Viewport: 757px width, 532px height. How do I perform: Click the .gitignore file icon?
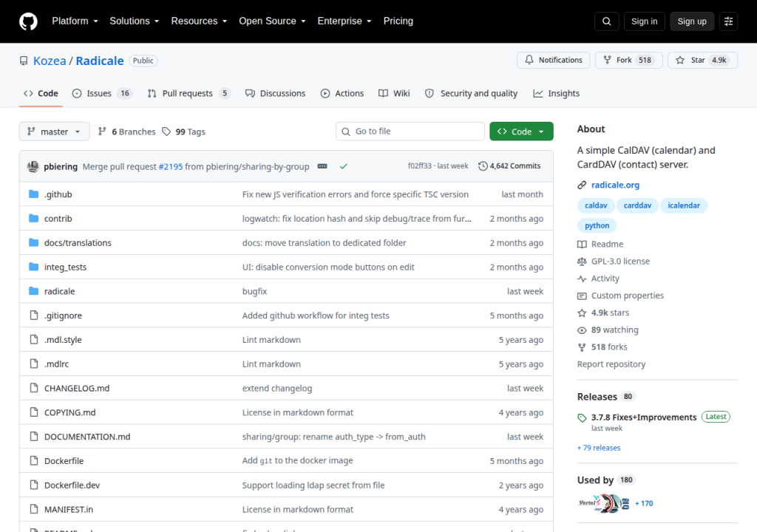[34, 316]
